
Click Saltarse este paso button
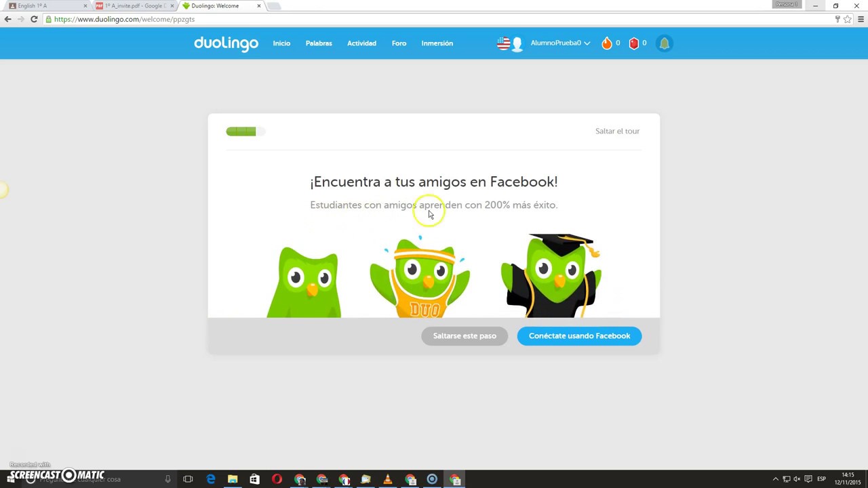tap(465, 336)
